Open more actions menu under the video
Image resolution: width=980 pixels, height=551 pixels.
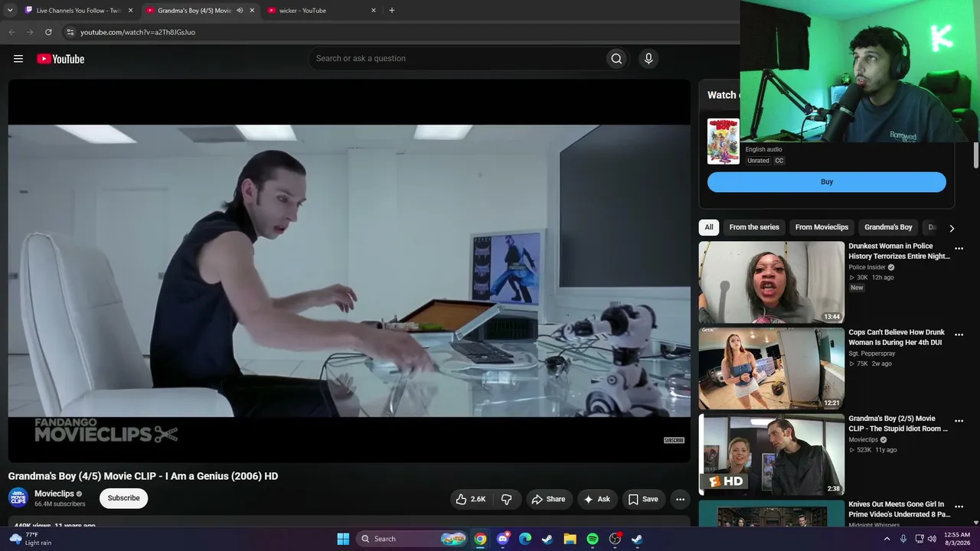tap(680, 499)
